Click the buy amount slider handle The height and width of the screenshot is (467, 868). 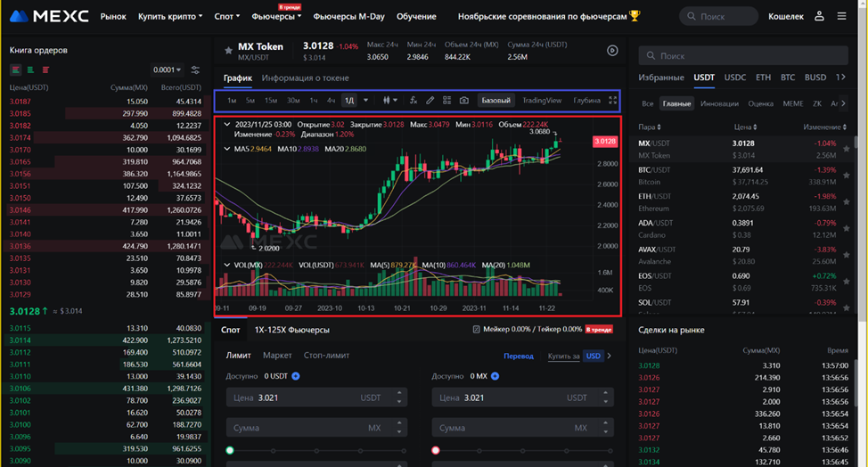230,451
